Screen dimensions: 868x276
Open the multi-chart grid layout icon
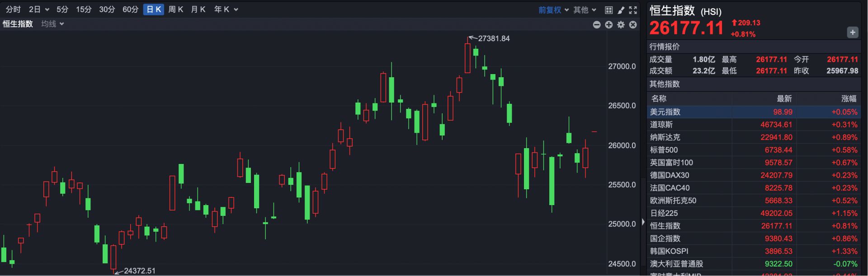609,9
